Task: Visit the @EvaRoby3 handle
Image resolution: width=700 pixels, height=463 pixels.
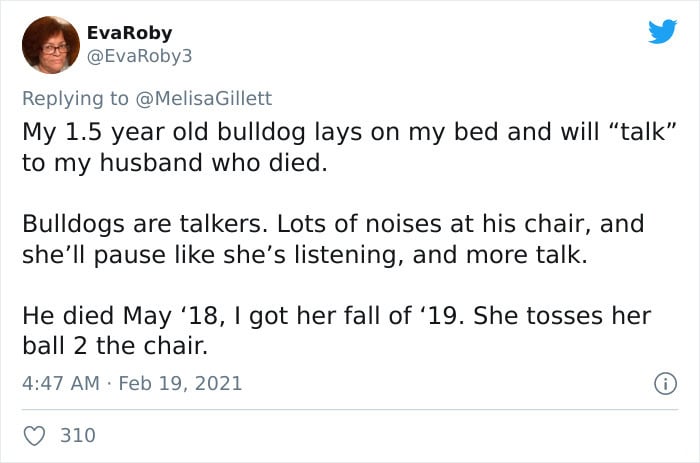Action: tap(139, 56)
